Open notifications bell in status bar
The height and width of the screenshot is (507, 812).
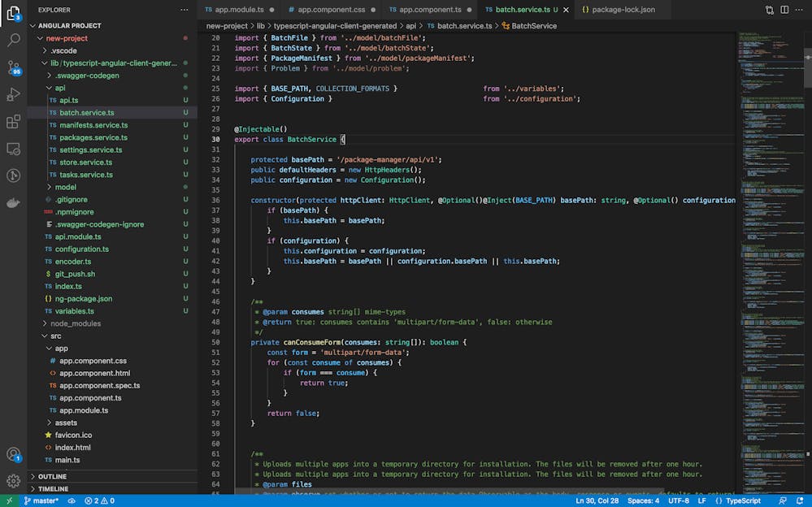(800, 500)
